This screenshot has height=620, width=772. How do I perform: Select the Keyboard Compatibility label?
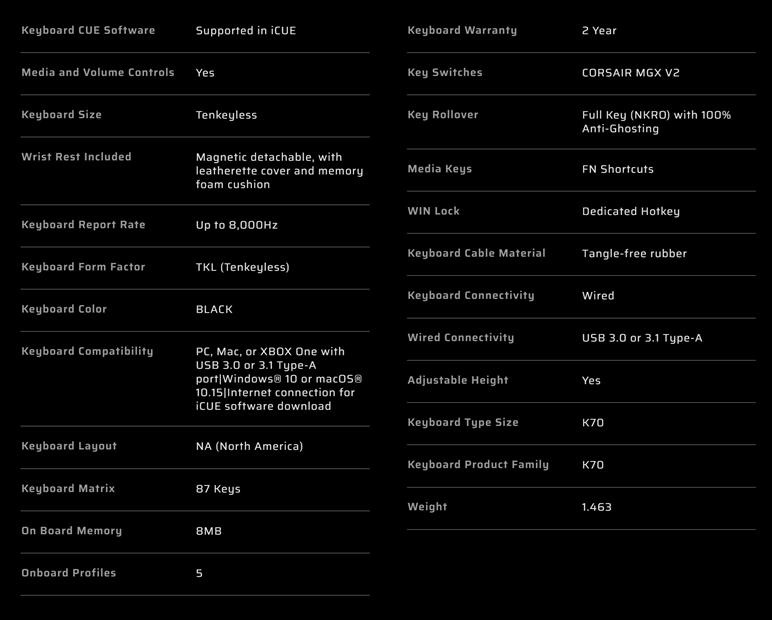[87, 352]
